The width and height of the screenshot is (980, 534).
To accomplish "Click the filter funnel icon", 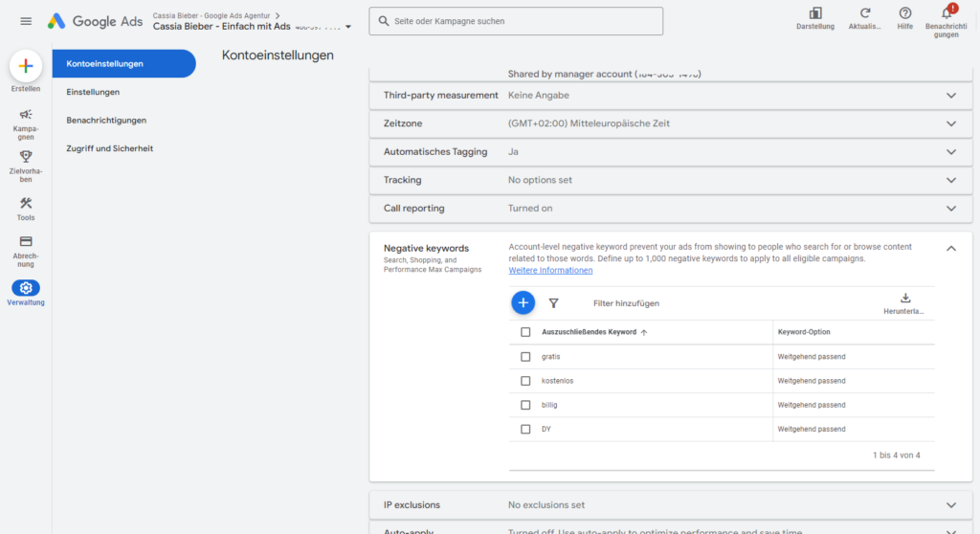I will click(554, 303).
